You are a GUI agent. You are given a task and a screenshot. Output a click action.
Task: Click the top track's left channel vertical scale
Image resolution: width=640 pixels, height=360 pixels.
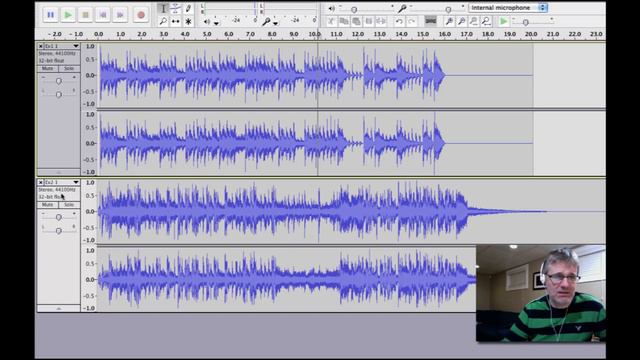(x=89, y=76)
